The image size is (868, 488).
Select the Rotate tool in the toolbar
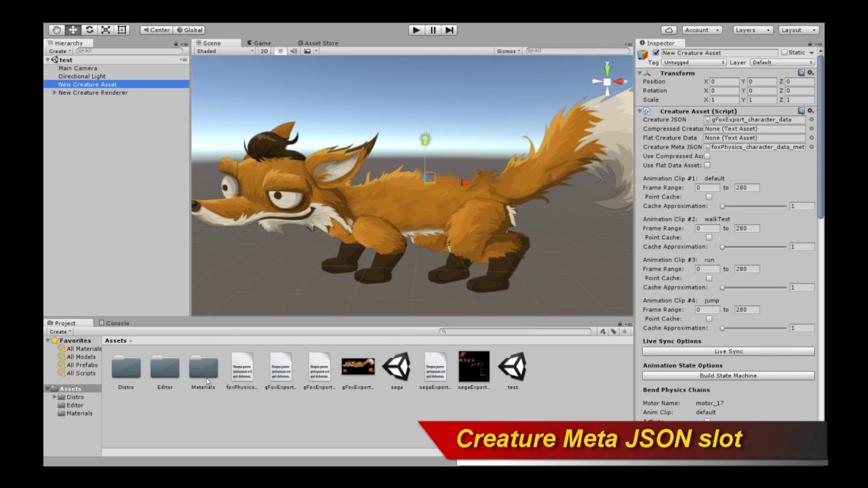coord(90,30)
